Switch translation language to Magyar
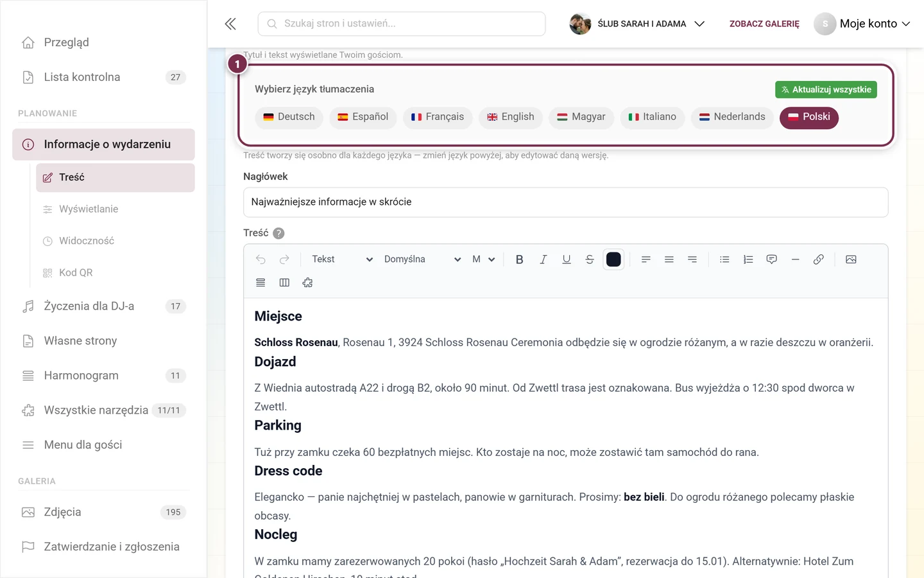 pos(581,117)
